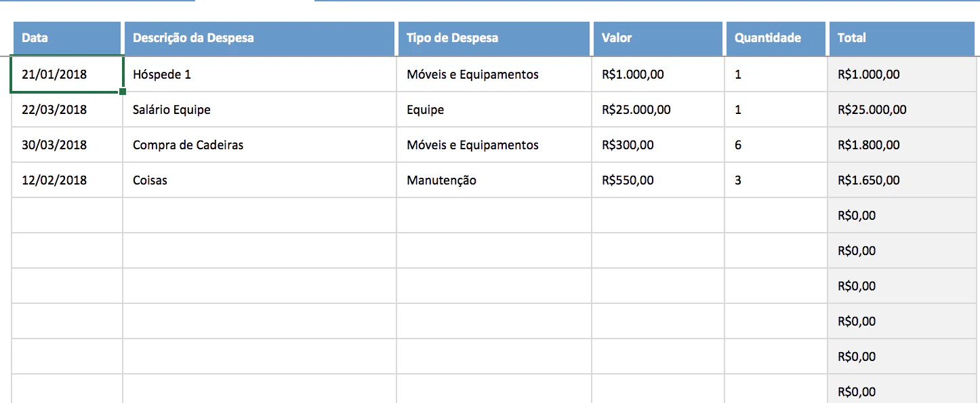The image size is (980, 403).
Task: Click the Quantidade column header
Action: point(775,38)
